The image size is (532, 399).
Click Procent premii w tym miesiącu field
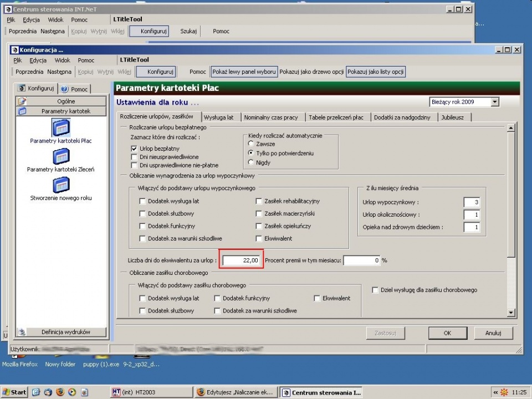pos(362,260)
